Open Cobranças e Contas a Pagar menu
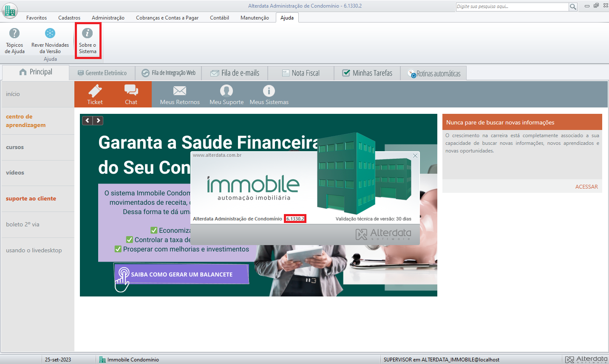609x364 pixels. tap(167, 18)
